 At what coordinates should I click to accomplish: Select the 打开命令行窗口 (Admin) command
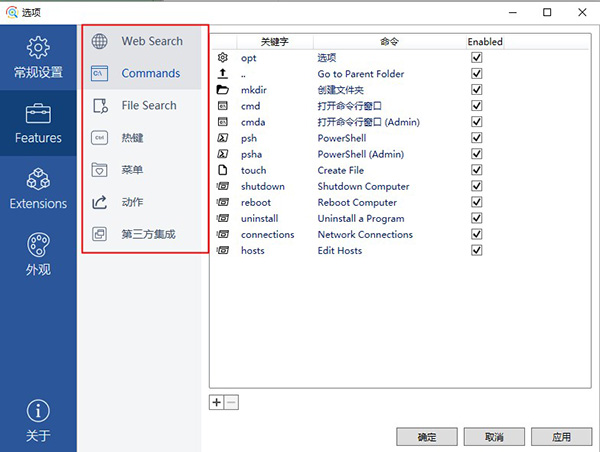[368, 122]
